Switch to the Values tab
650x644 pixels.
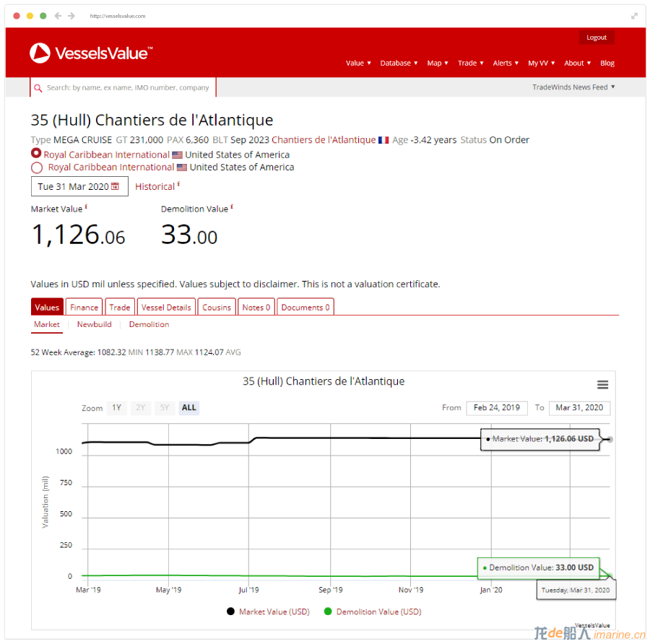click(x=47, y=307)
